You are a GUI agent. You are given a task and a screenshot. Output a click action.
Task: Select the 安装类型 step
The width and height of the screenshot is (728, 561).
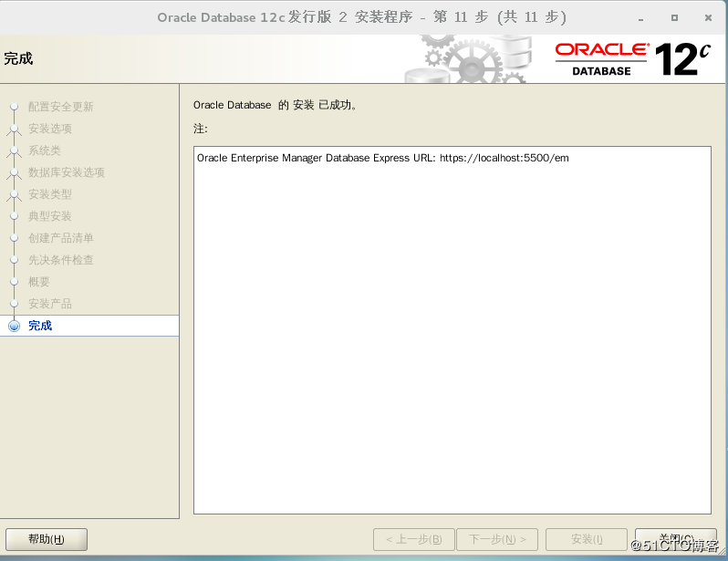pyautogui.click(x=50, y=194)
